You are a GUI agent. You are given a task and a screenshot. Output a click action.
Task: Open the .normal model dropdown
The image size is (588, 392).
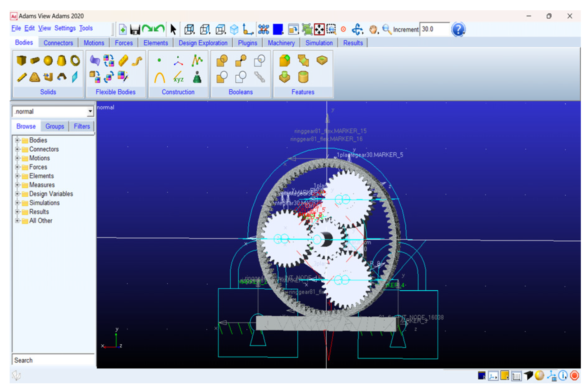[x=90, y=111]
